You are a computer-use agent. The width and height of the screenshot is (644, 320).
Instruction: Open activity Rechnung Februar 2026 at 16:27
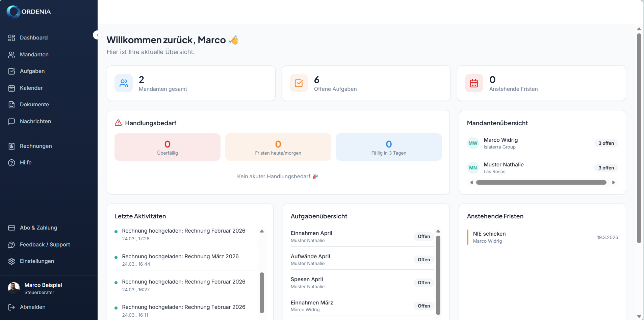coord(186,285)
